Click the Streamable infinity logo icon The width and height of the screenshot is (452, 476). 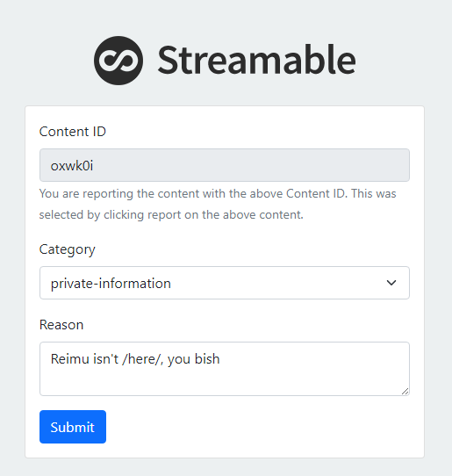118,61
